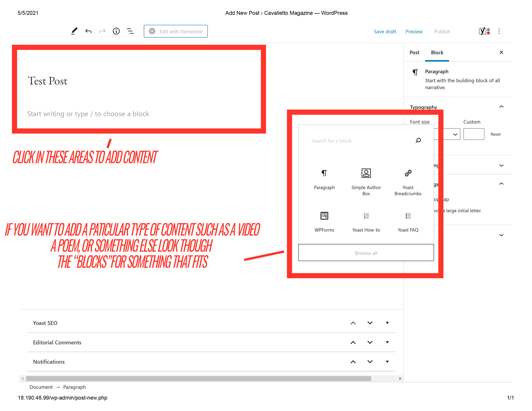
Task: Insert the WPForms block
Action: pos(324,222)
